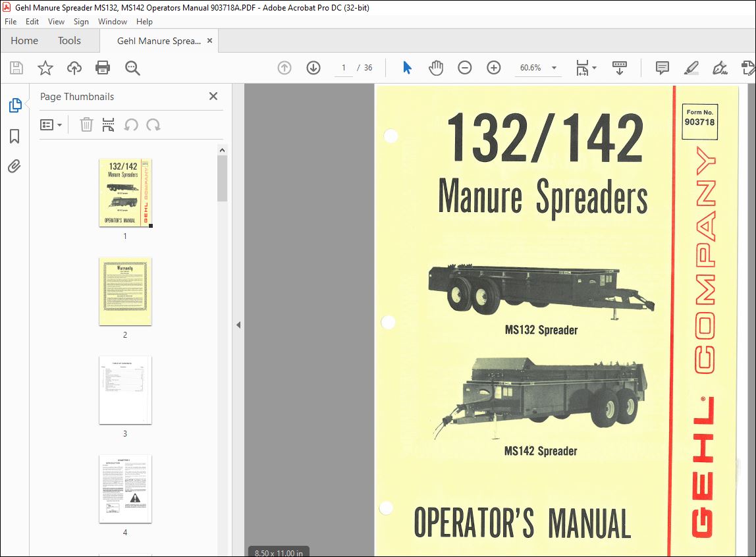
Task: Open the scrolling mode page display tool
Action: [x=620, y=68]
